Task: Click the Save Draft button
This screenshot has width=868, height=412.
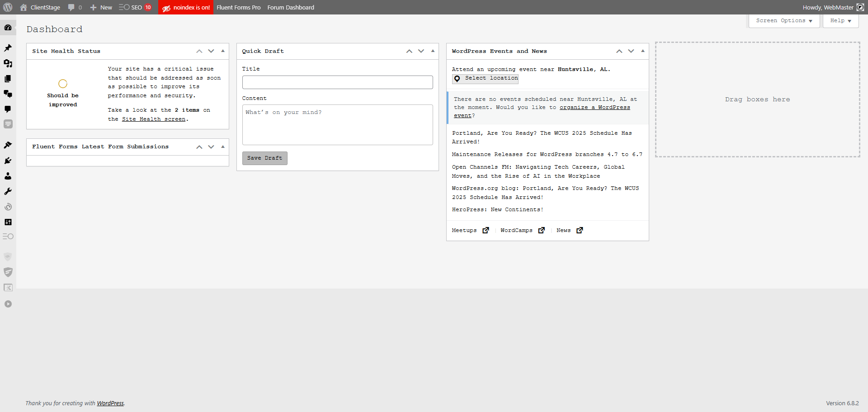Action: pos(265,158)
